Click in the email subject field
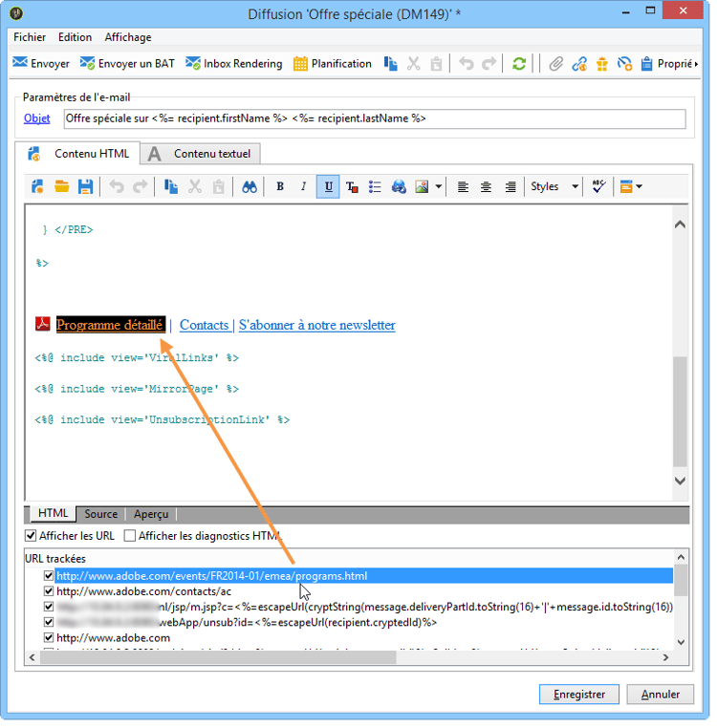Screen dimensions: 717x728 375,118
